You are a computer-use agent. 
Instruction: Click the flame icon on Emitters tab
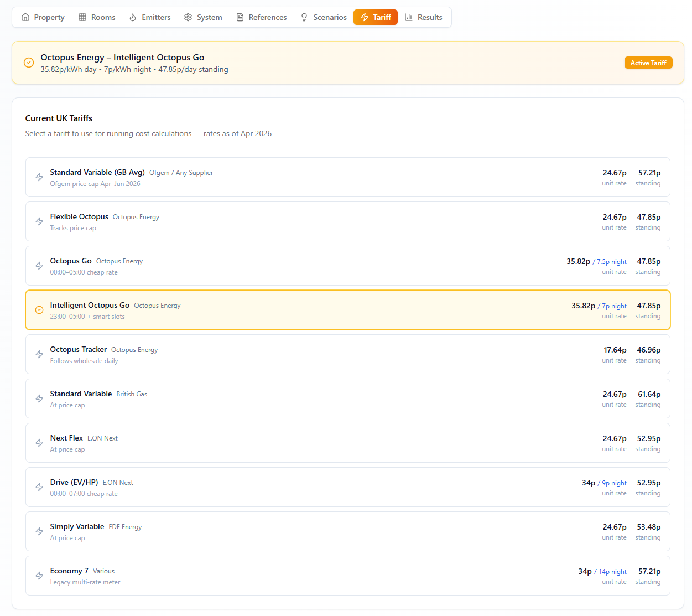[133, 17]
